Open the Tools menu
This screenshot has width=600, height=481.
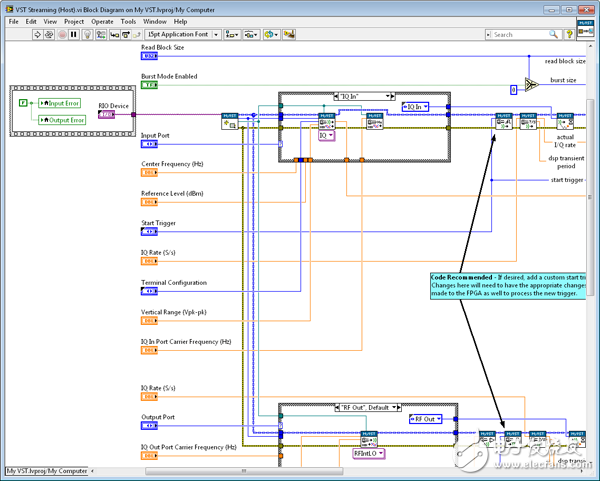128,20
